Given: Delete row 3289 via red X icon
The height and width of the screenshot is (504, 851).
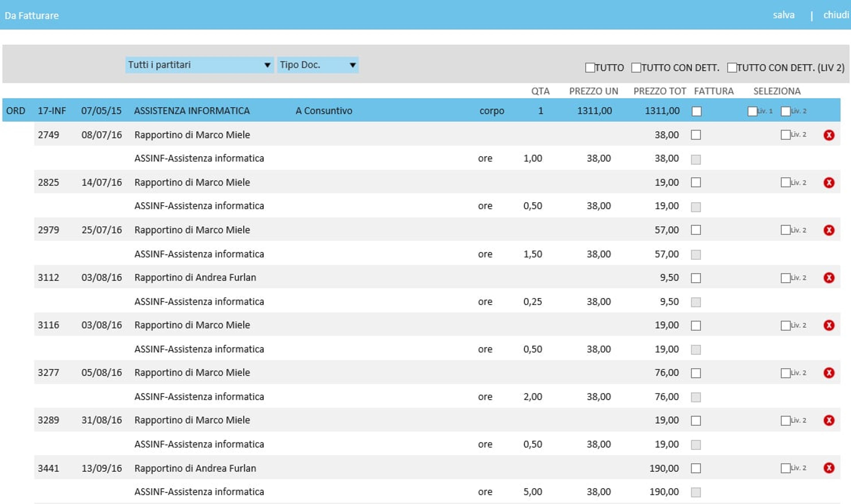Looking at the screenshot, I should pos(829,421).
